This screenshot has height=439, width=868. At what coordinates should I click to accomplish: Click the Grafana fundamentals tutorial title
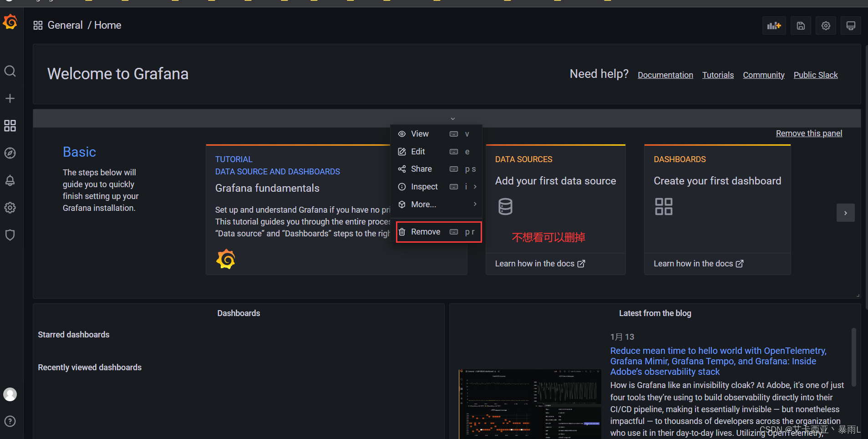pyautogui.click(x=267, y=188)
